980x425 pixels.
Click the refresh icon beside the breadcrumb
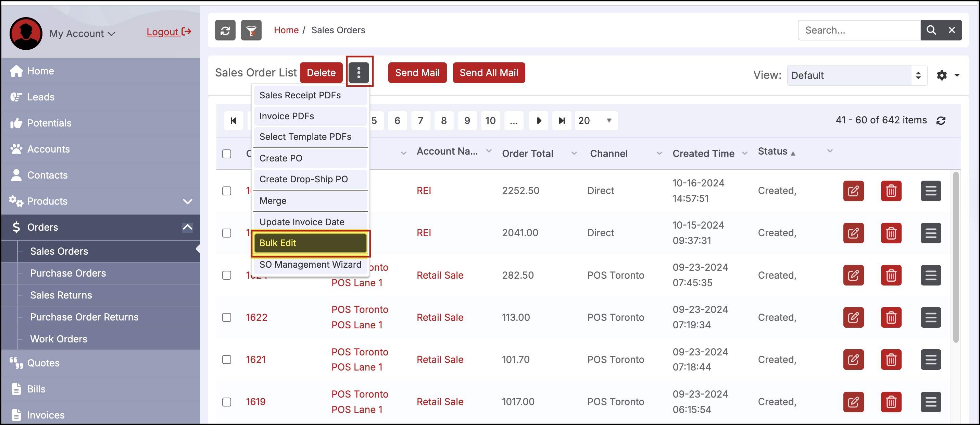[x=225, y=31]
